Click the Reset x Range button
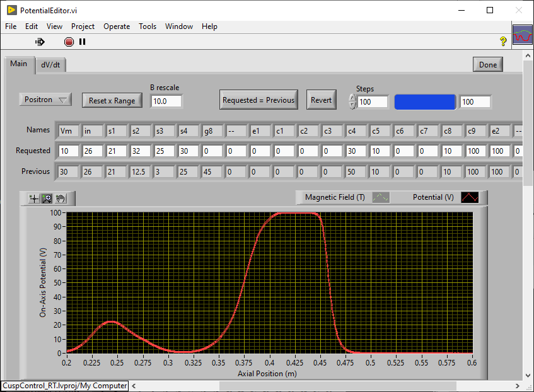Image resolution: width=534 pixels, height=392 pixels. 112,100
